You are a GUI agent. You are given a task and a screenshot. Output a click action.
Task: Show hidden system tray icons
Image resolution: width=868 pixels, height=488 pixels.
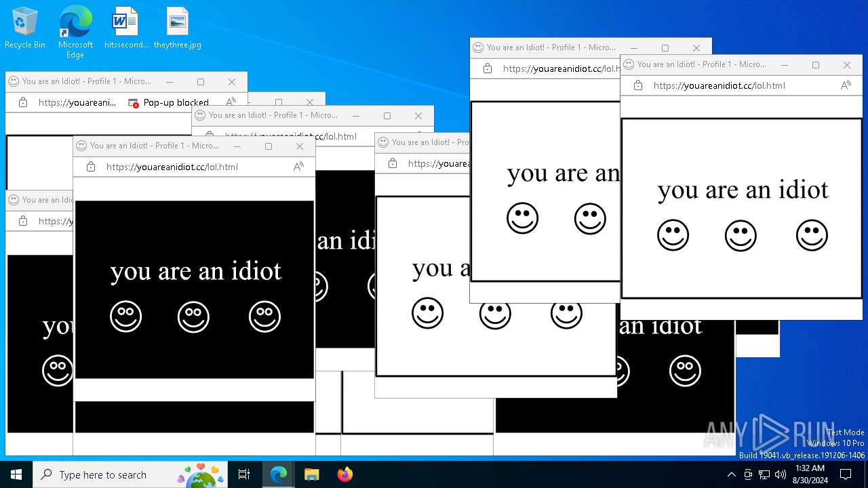pos(731,474)
